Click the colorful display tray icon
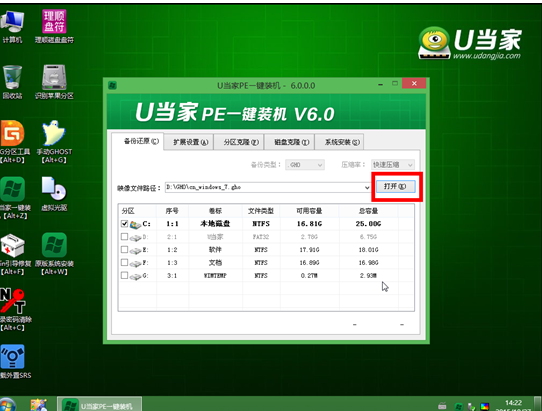 tap(485, 407)
